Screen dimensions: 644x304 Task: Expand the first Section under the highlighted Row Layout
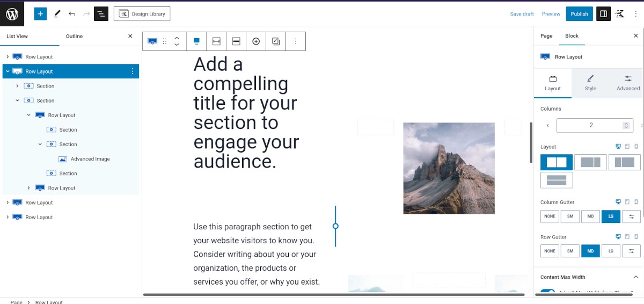[18, 86]
